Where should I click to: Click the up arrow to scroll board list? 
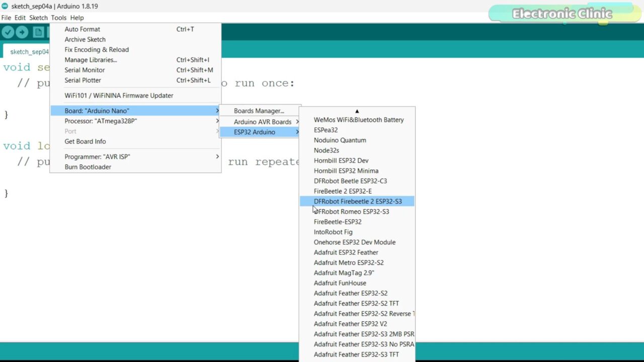357,111
